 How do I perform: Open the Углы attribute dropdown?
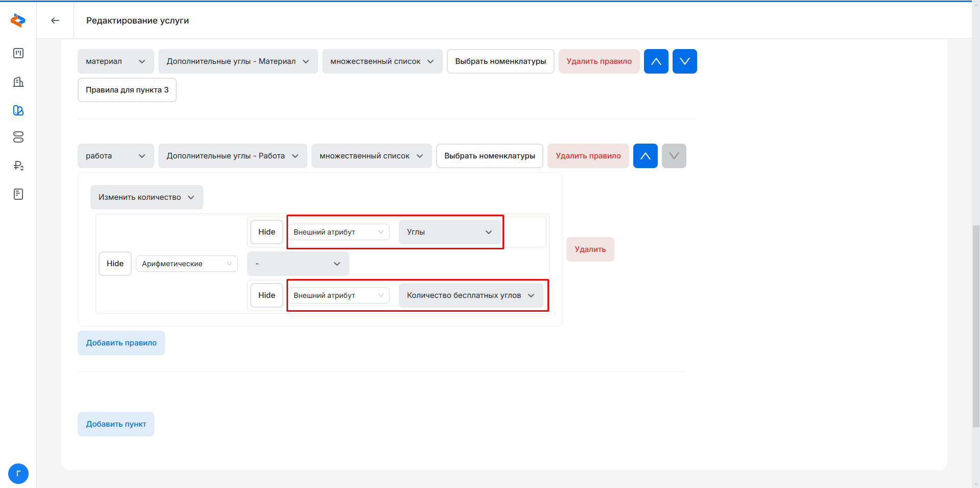449,232
